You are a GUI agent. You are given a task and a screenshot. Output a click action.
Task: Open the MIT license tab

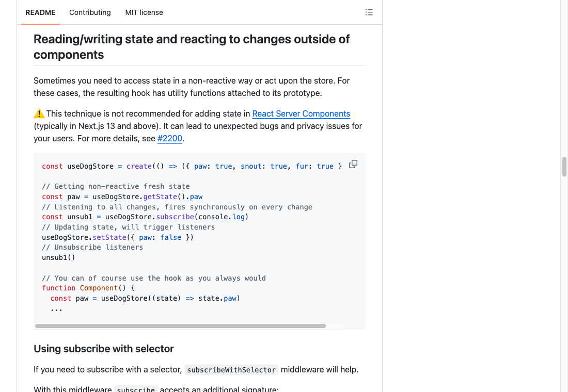144,12
